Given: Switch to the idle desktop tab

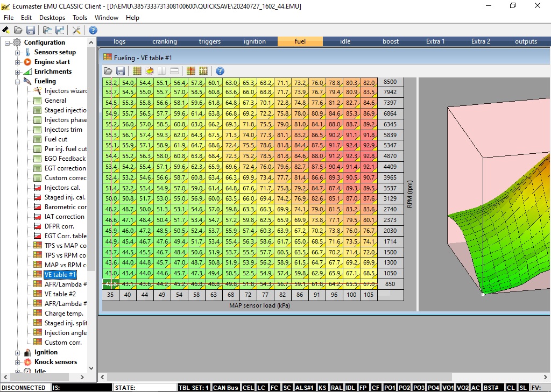Looking at the screenshot, I should point(345,41).
